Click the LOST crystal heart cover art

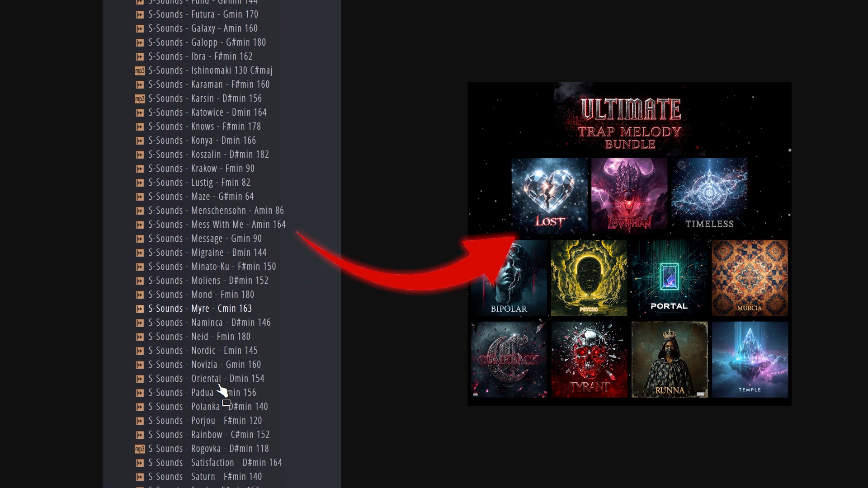pos(549,194)
